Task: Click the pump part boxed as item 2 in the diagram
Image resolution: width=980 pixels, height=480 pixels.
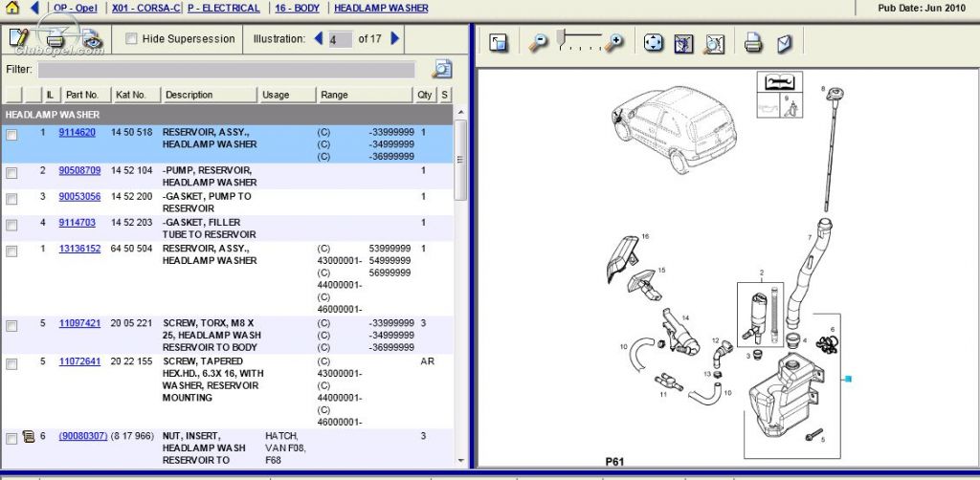Action: 760,315
